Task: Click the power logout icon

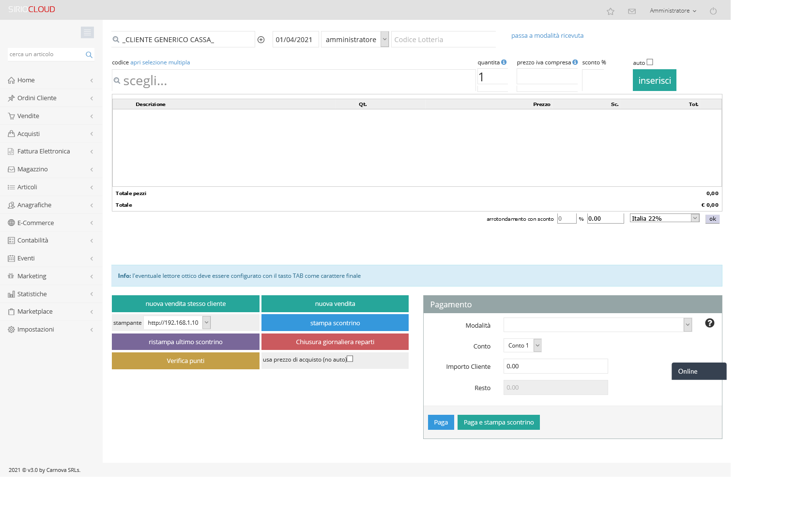Action: (x=713, y=11)
